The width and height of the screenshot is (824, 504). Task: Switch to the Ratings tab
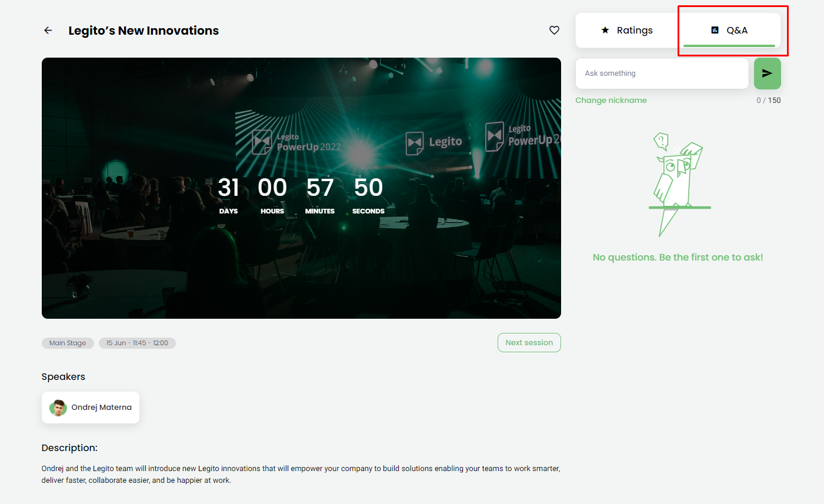pos(627,31)
